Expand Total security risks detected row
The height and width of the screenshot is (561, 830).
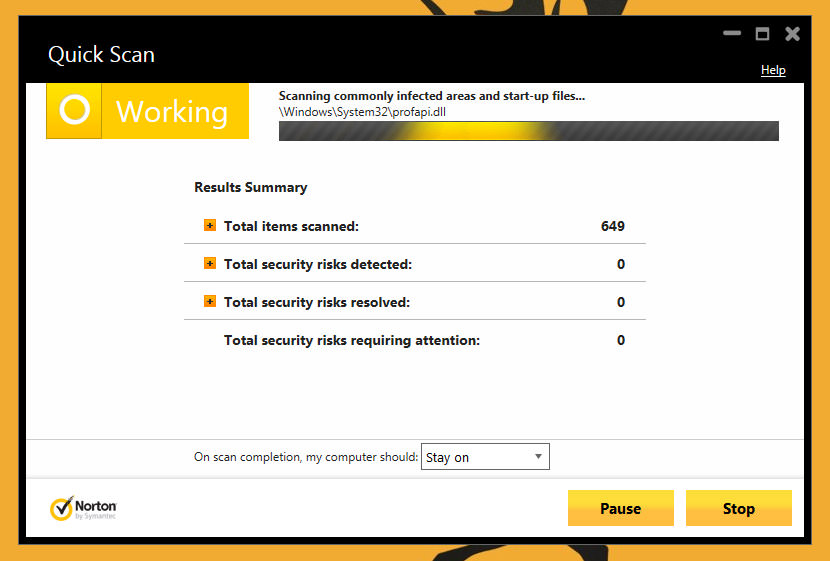pyautogui.click(x=210, y=264)
